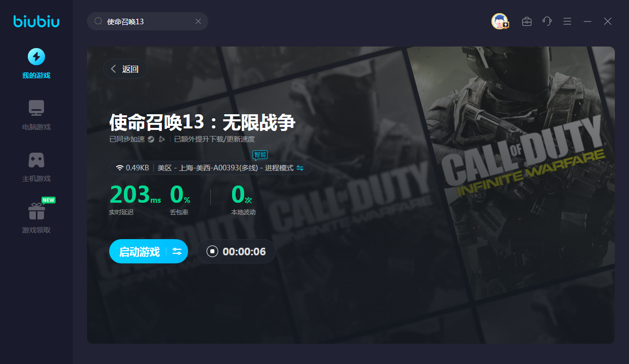
Task: Click the search magnifier icon
Action: [98, 21]
